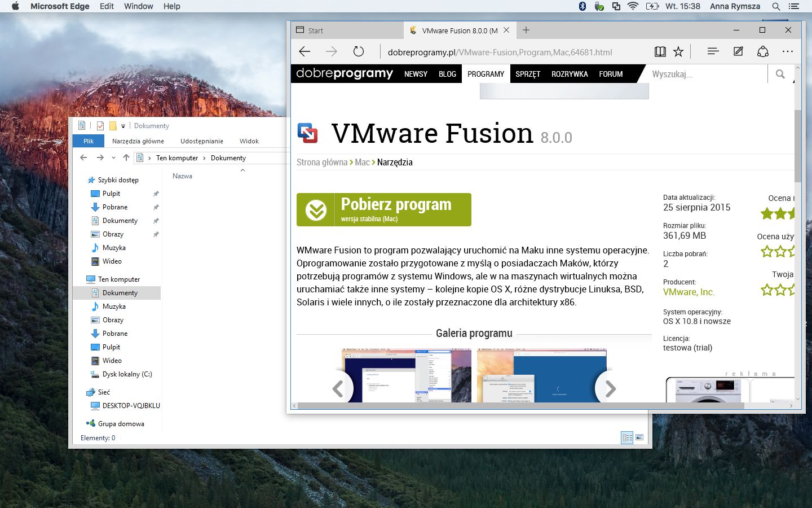The width and height of the screenshot is (812, 508).
Task: Go forward in File Explorer
Action: pyautogui.click(x=100, y=158)
